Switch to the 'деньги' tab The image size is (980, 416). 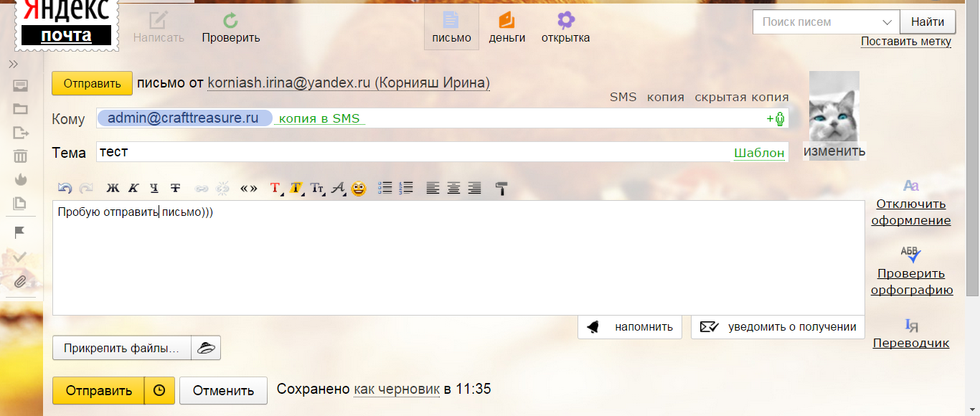507,28
